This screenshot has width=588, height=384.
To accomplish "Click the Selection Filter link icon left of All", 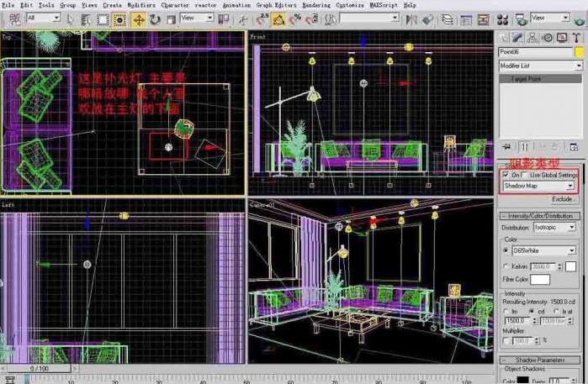I will point(14,19).
